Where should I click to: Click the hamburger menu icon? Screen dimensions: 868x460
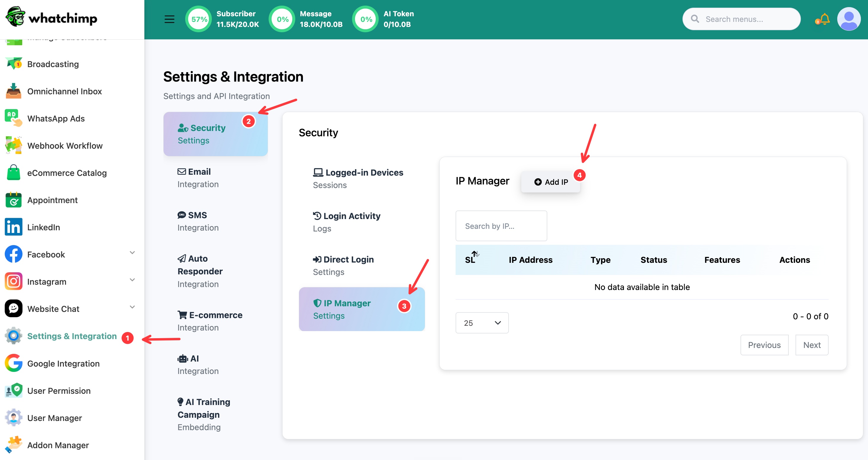click(169, 19)
